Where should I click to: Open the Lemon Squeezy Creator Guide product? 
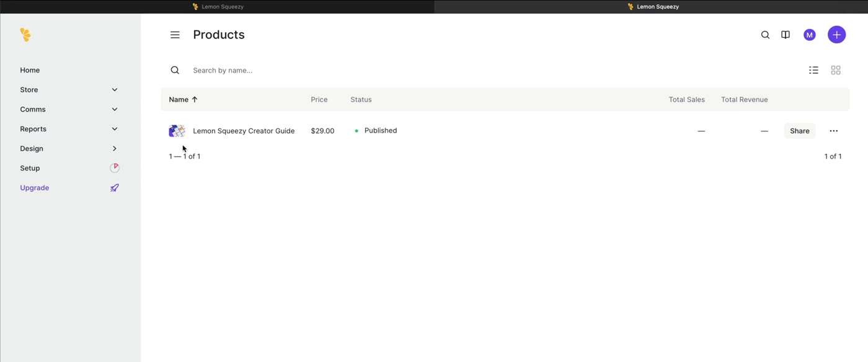click(244, 131)
